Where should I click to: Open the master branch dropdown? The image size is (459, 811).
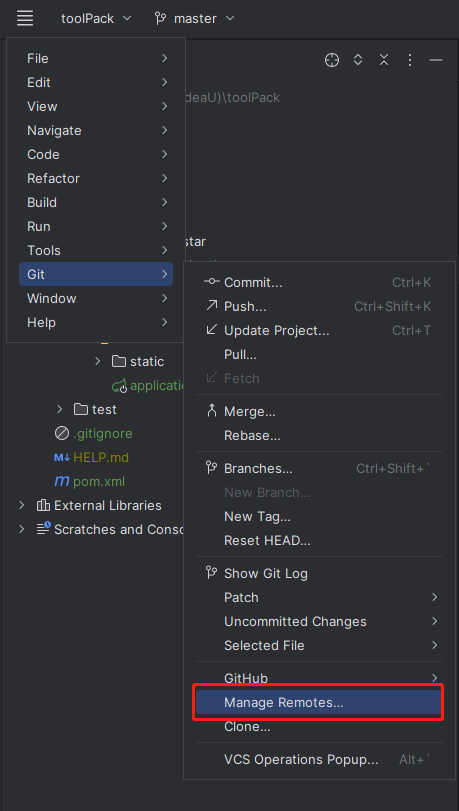[x=194, y=19]
